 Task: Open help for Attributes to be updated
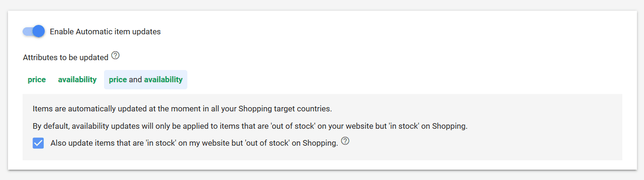tap(115, 56)
